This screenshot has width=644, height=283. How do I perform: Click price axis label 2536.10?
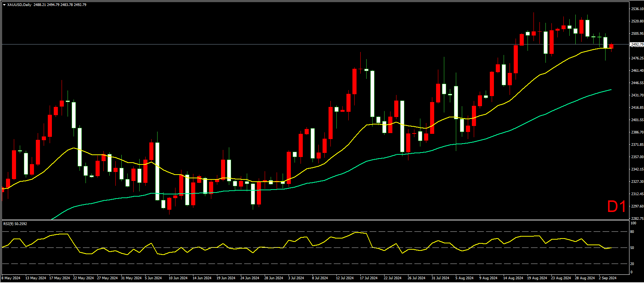click(x=637, y=9)
